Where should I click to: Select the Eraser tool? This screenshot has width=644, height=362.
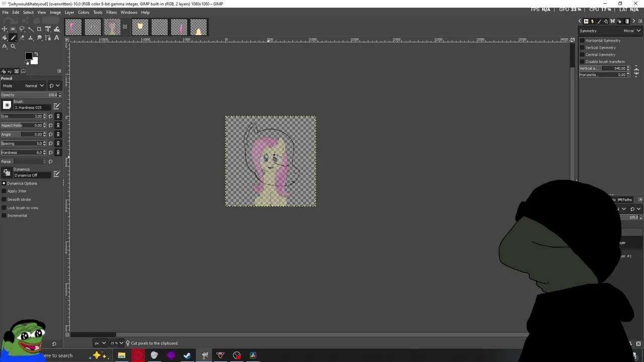pos(22,38)
